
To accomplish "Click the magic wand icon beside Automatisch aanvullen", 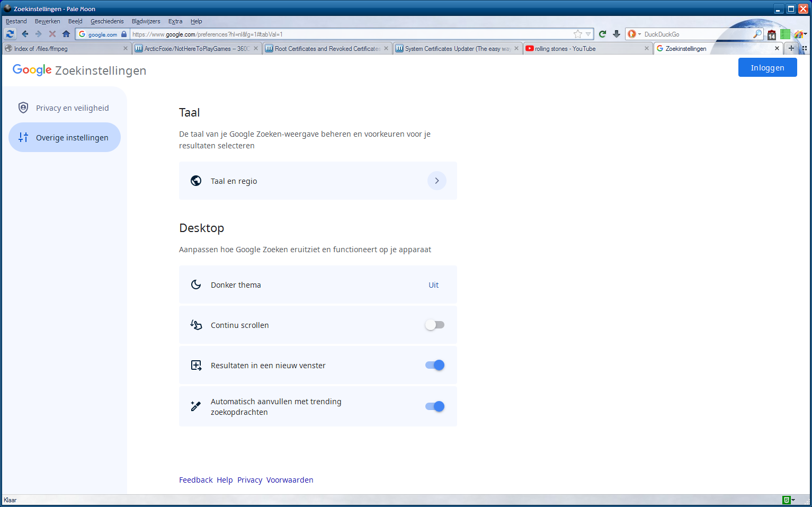I will [196, 406].
